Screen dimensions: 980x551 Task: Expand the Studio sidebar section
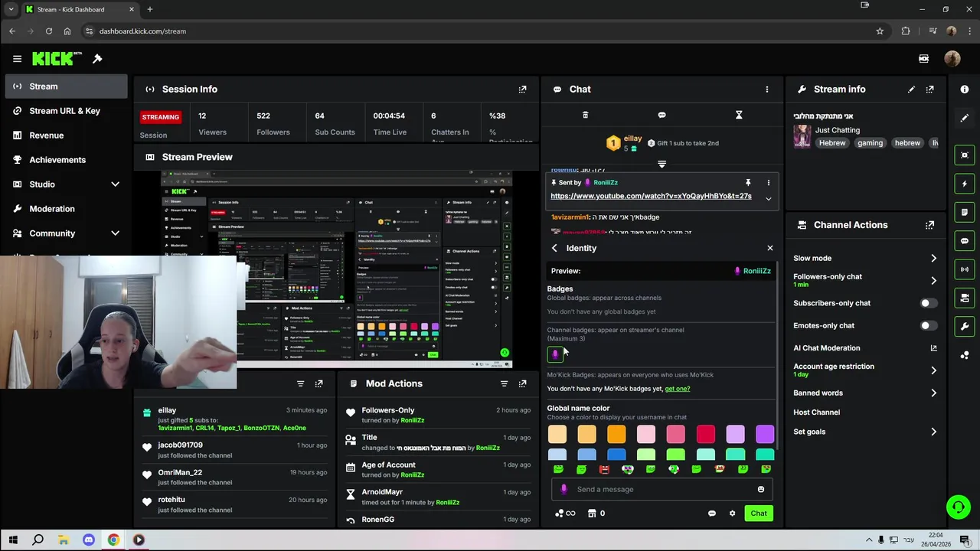point(115,184)
